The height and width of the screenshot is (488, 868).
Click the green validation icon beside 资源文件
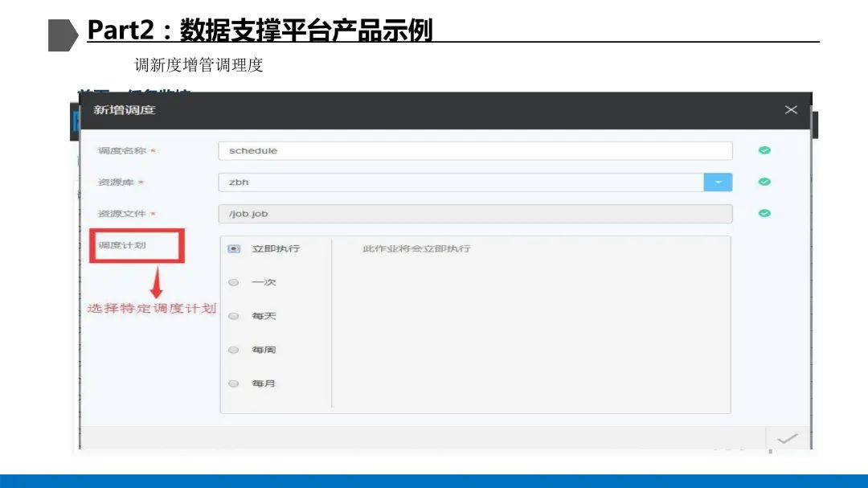(764, 213)
